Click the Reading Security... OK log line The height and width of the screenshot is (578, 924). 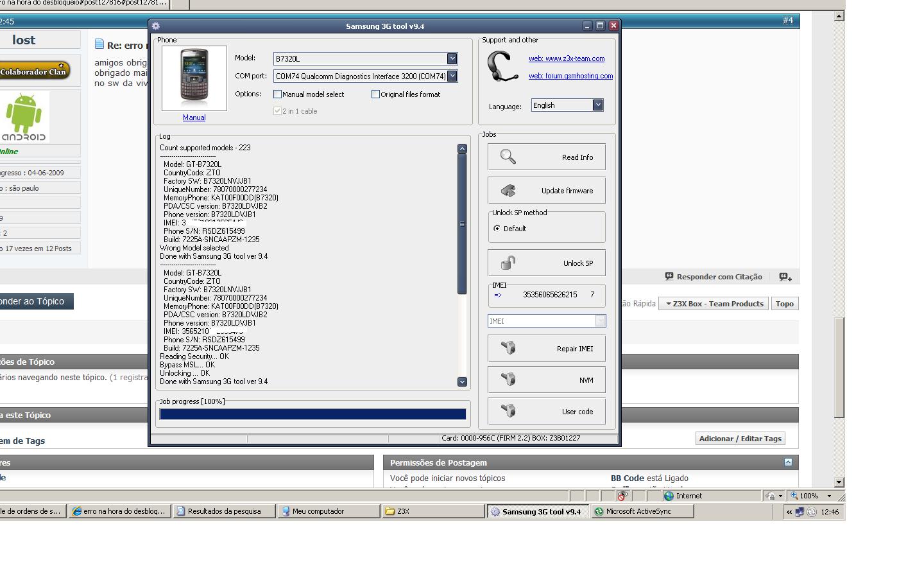coord(194,356)
